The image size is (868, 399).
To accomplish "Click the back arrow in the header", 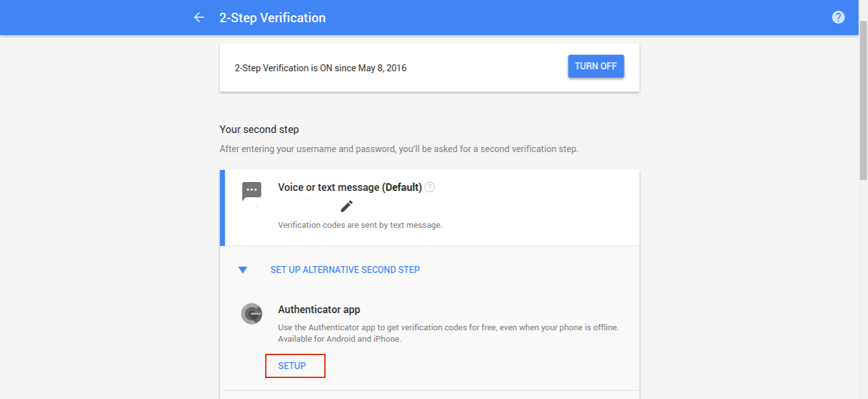I will (x=199, y=18).
